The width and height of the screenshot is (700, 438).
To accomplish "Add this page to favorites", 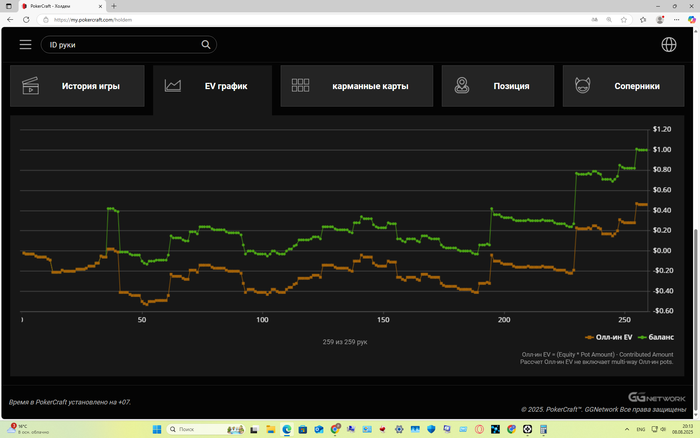I will click(624, 20).
